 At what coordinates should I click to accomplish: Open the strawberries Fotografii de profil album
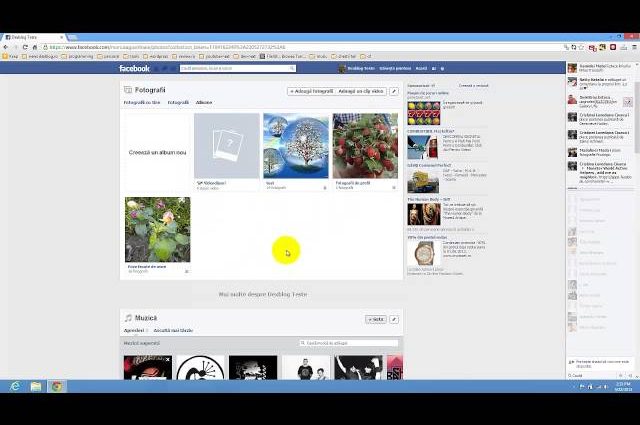point(365,146)
